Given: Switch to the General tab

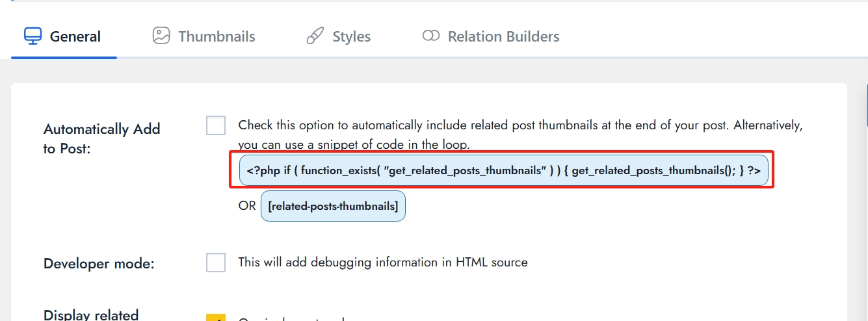Looking at the screenshot, I should click(75, 36).
